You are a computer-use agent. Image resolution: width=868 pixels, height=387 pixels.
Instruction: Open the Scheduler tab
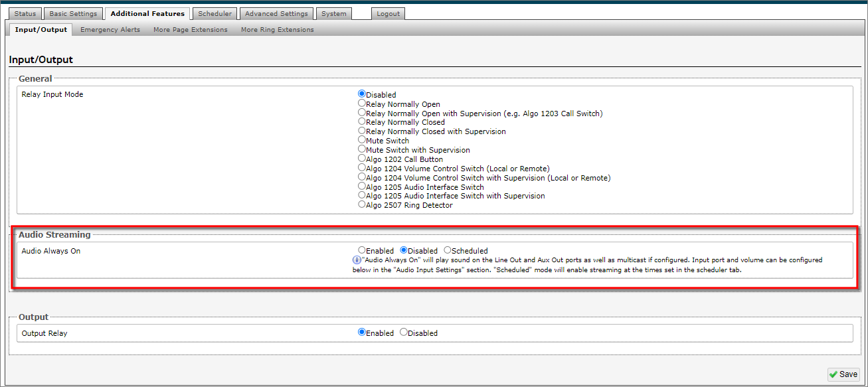[215, 14]
